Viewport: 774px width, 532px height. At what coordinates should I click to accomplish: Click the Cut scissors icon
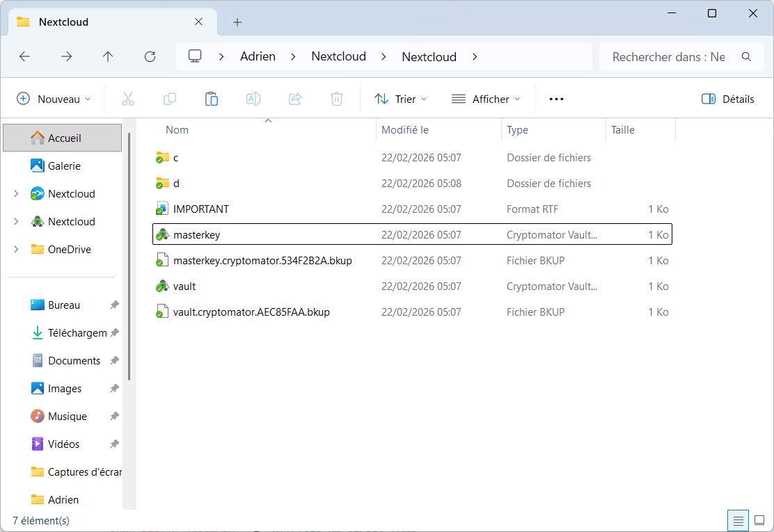coord(128,99)
